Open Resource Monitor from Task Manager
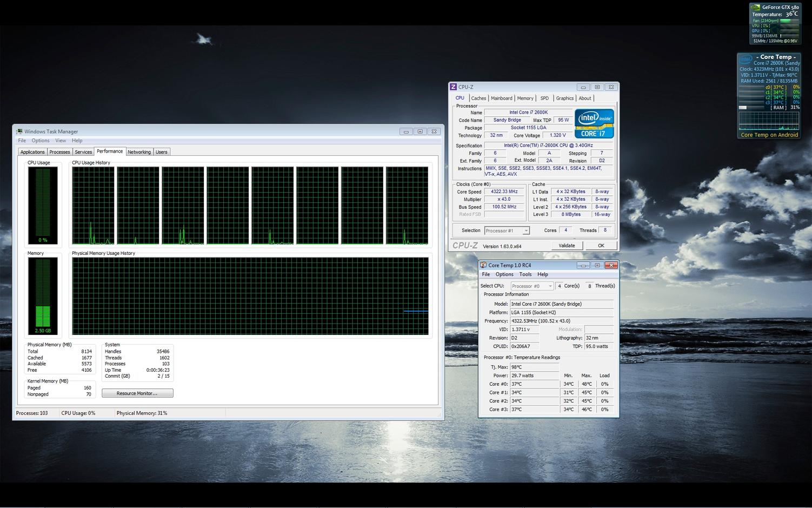This screenshot has width=812, height=508. 137,393
